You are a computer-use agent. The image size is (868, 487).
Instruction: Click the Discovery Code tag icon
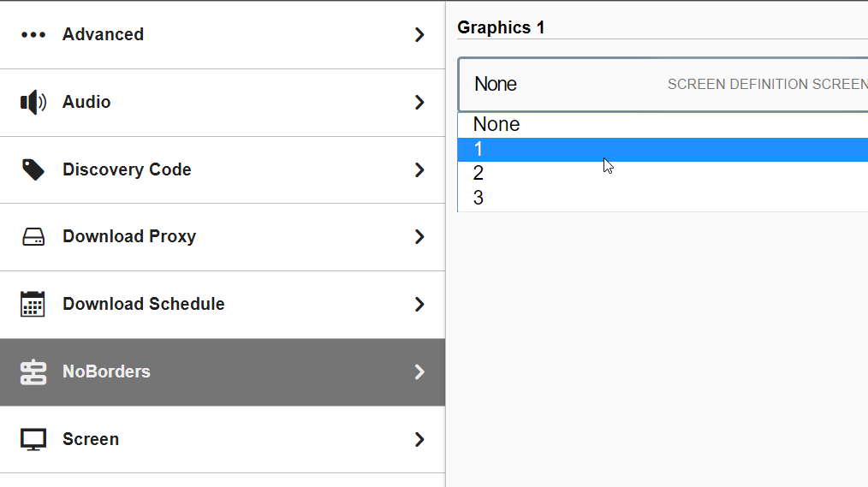33,169
